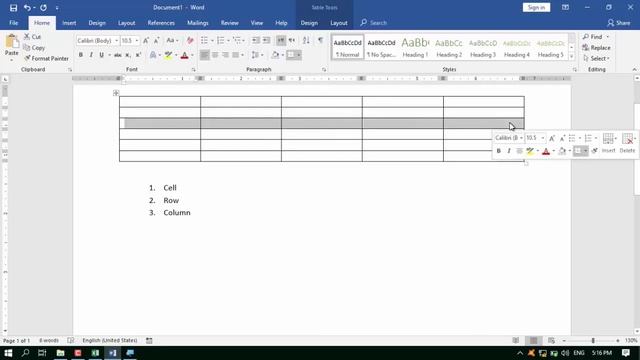The height and width of the screenshot is (360, 640).
Task: Open the File tab
Action: (x=13, y=23)
